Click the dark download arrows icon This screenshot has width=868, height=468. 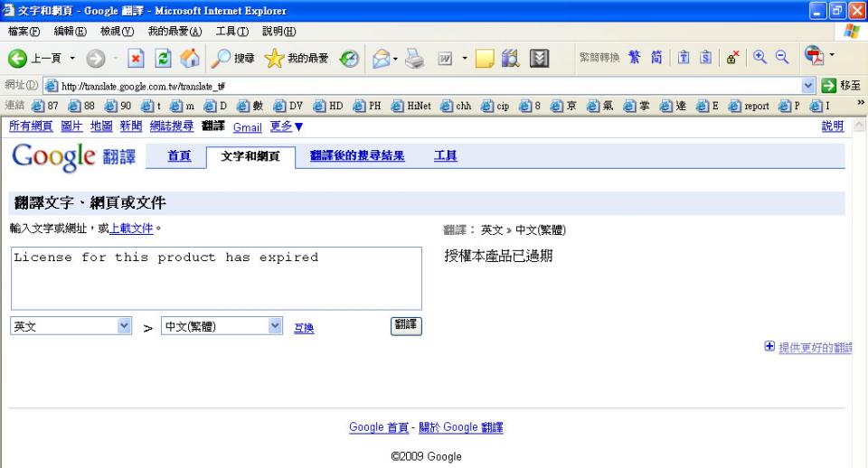click(539, 58)
